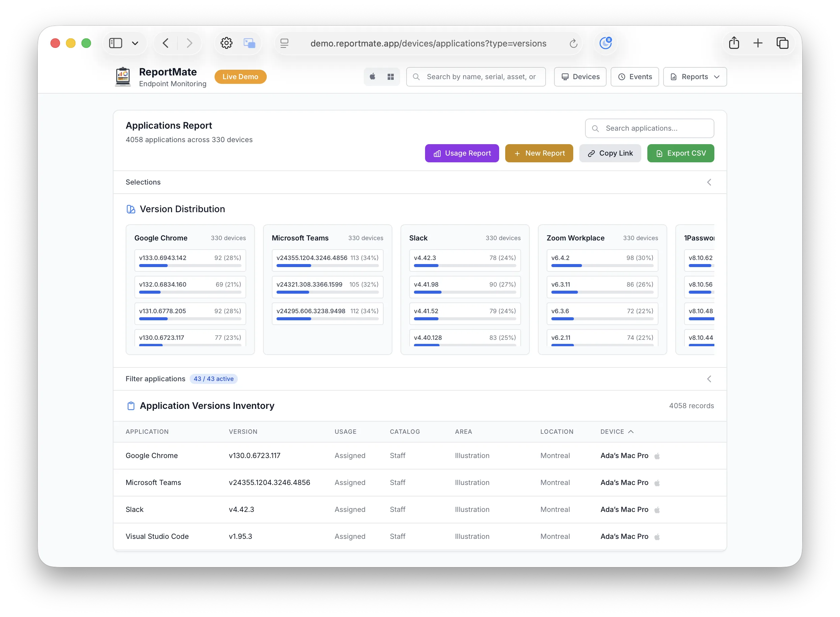Screen dimensions: 840x617
Task: Filter by Apple macOS platform icon
Action: pos(373,76)
